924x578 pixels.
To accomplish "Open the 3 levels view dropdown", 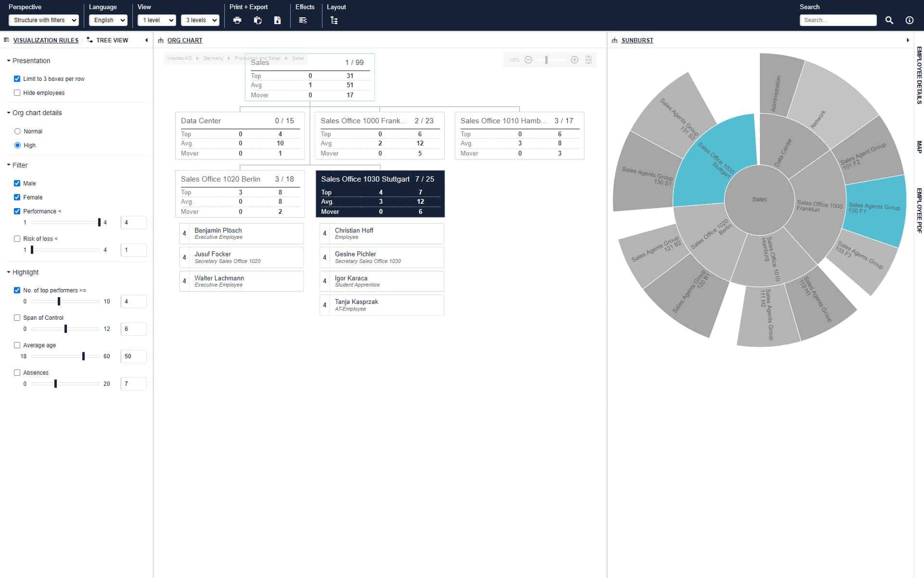I will tap(200, 20).
